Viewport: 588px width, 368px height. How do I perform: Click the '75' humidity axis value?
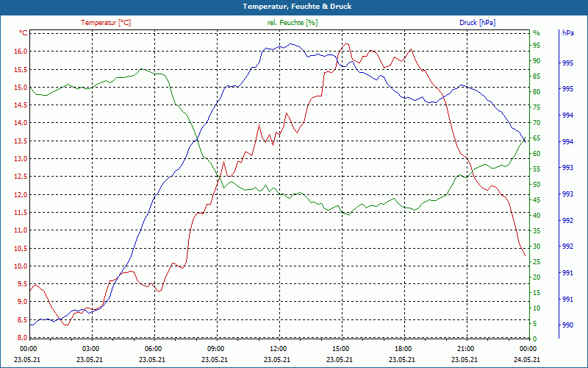tap(537, 107)
